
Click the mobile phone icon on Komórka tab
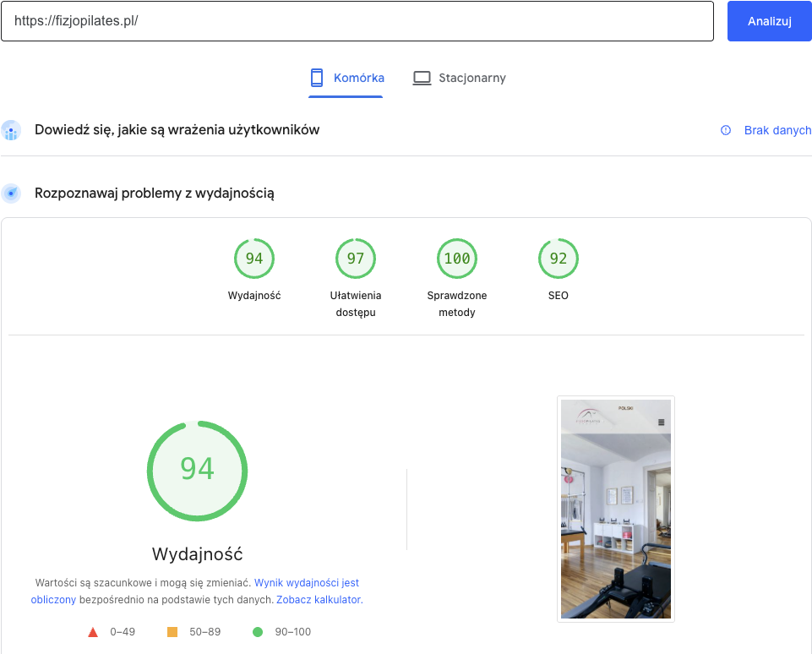[317, 77]
